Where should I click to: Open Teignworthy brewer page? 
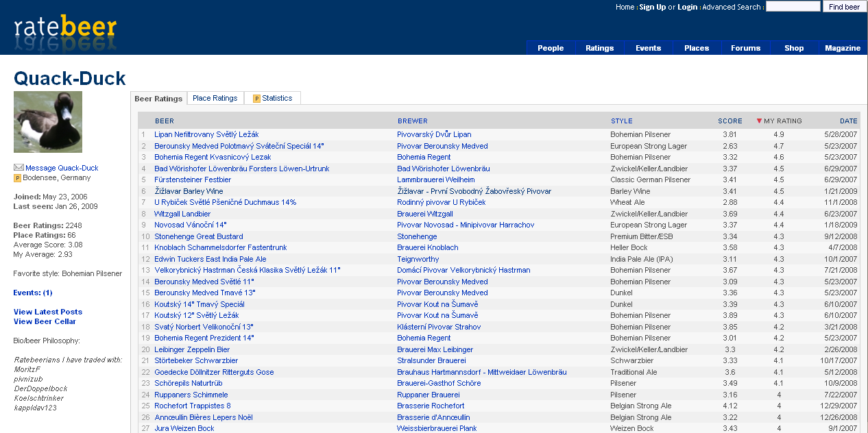[418, 259]
